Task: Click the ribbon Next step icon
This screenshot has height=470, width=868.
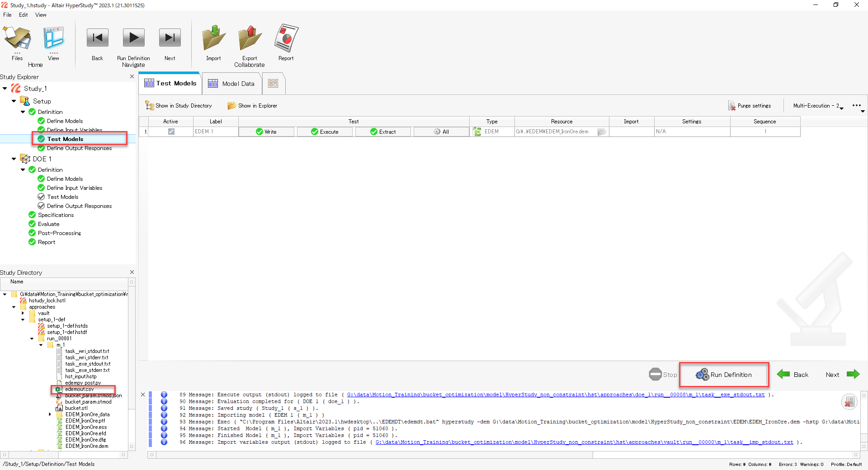Action: [170, 38]
